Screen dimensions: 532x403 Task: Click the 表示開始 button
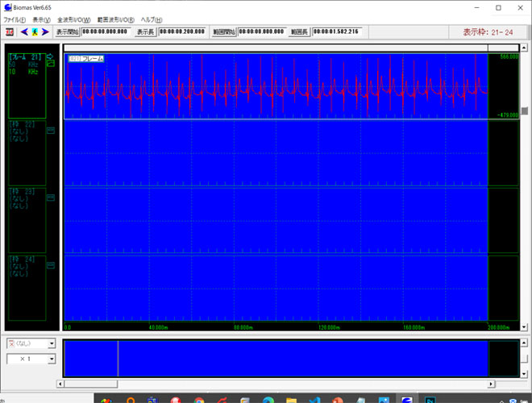pyautogui.click(x=67, y=32)
